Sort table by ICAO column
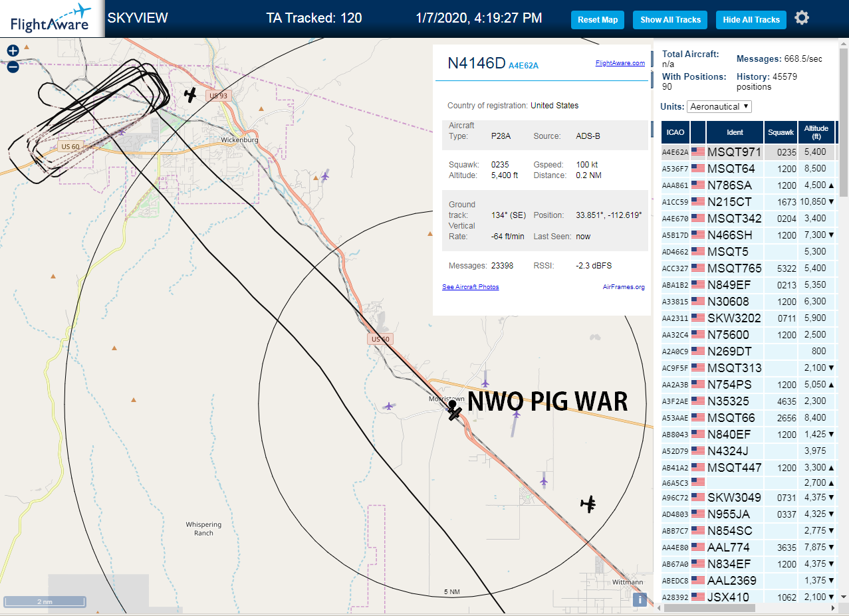 point(675,132)
